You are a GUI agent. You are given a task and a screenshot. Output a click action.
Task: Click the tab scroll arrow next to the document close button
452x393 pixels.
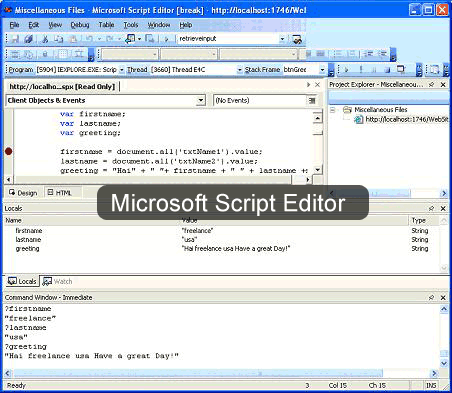(x=308, y=85)
